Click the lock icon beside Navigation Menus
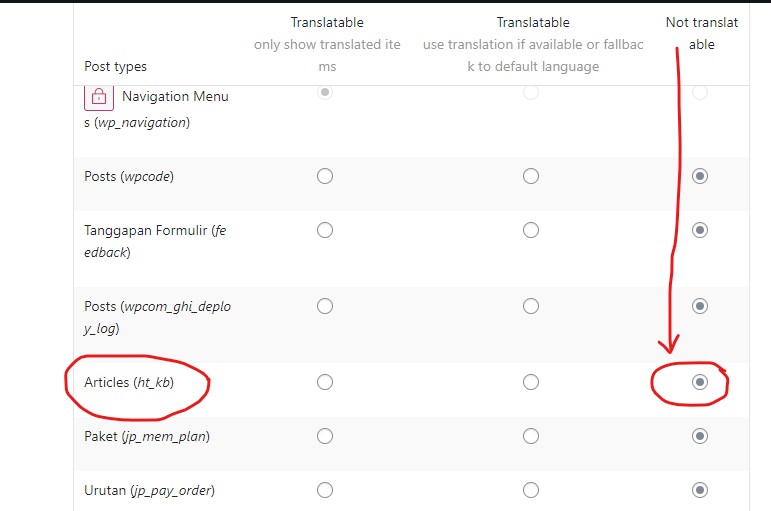 pos(99,97)
